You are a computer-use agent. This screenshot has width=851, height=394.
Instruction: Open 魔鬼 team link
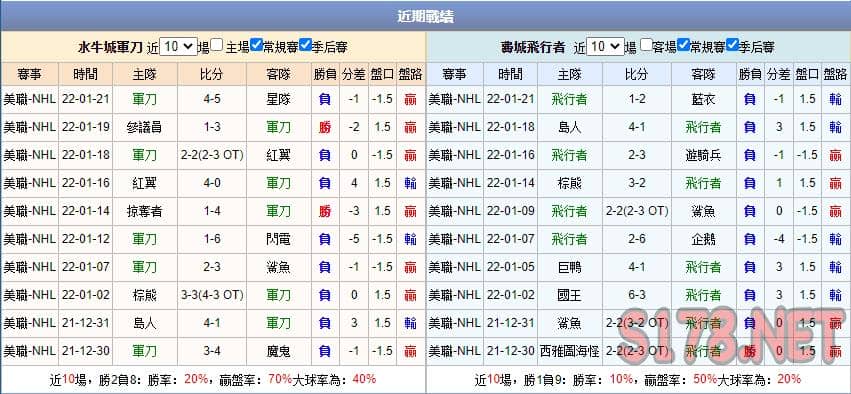[x=279, y=351]
